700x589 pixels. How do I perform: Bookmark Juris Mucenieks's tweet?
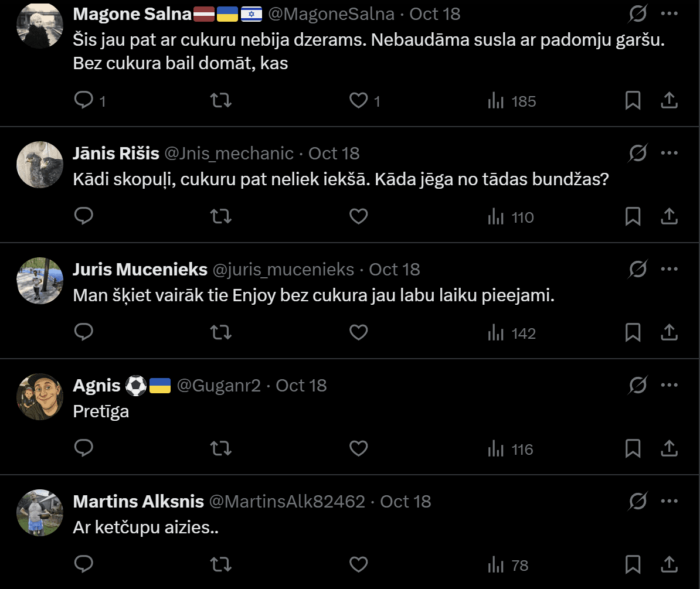click(633, 333)
